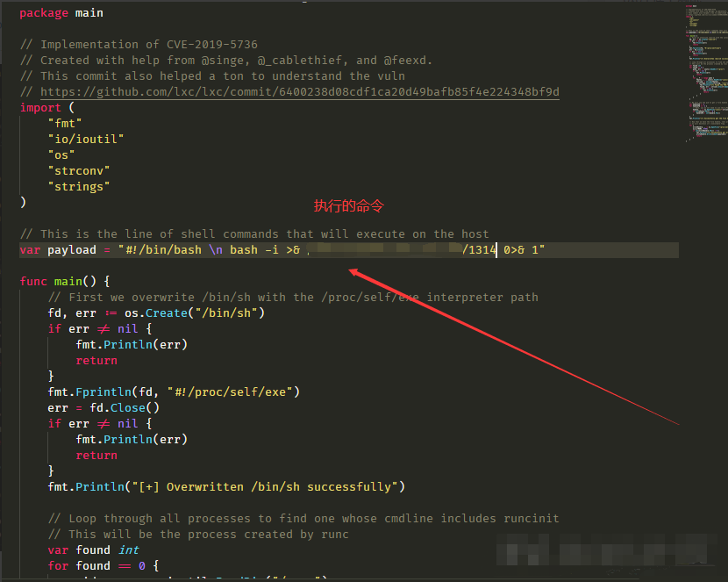
Task: Click the 'import (' keyword line
Action: point(46,108)
